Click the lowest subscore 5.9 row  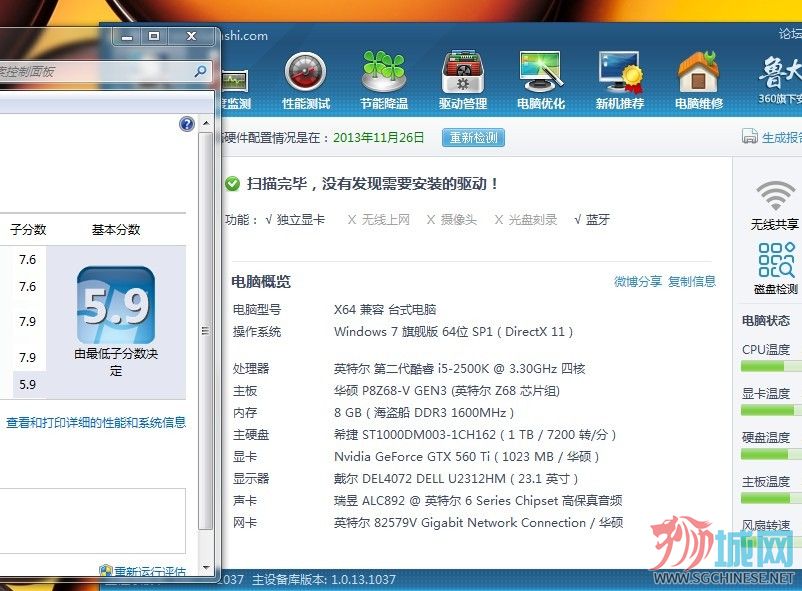click(x=28, y=385)
